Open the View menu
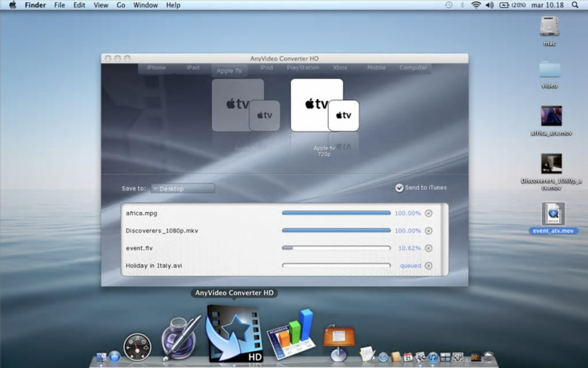Viewport: 588px width, 368px height. coord(101,5)
